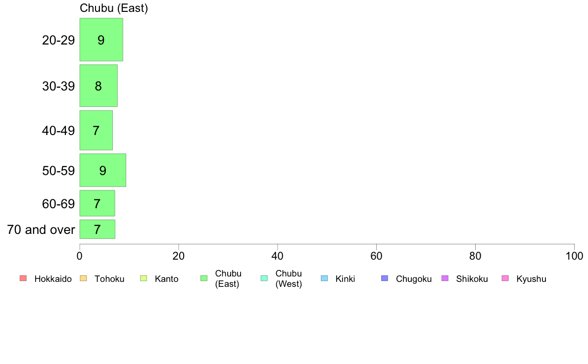This screenshot has height=364, width=588.
Task: Click the 100 tick on x-axis
Action: click(574, 256)
